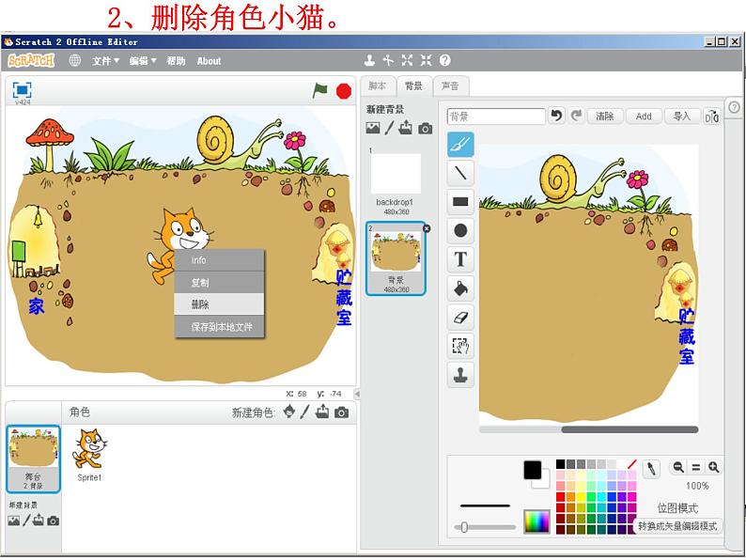Click the Delete scissors icon in top toolbar
The image size is (746, 560).
pos(388,60)
